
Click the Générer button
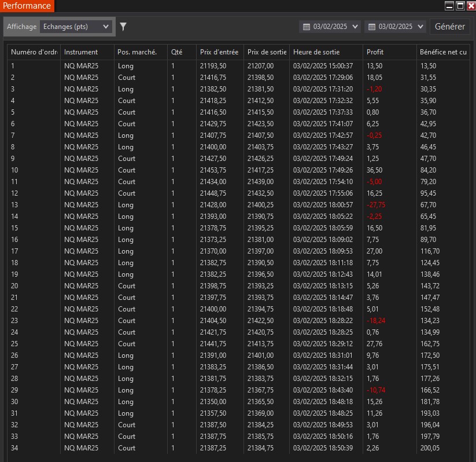tap(449, 27)
